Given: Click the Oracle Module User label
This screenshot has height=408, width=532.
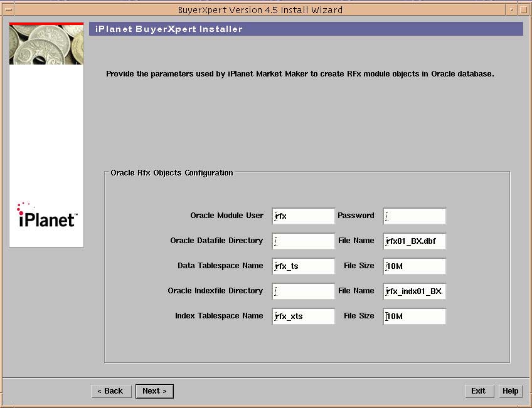Looking at the screenshot, I should pos(226,216).
